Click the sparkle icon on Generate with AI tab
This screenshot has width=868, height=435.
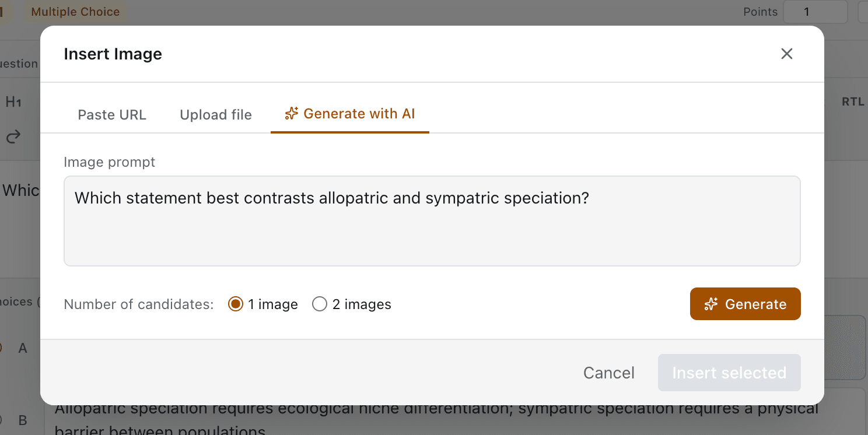tap(292, 114)
